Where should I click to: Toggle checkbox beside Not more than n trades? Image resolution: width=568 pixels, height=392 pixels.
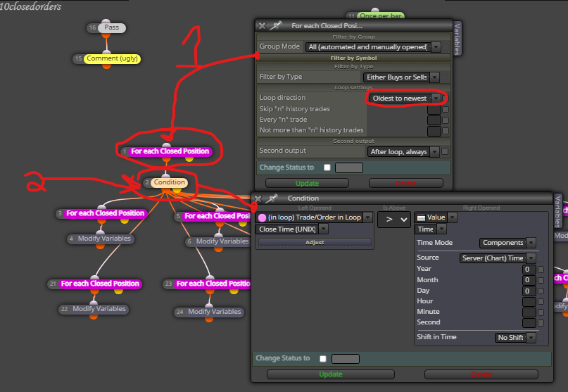(x=446, y=130)
